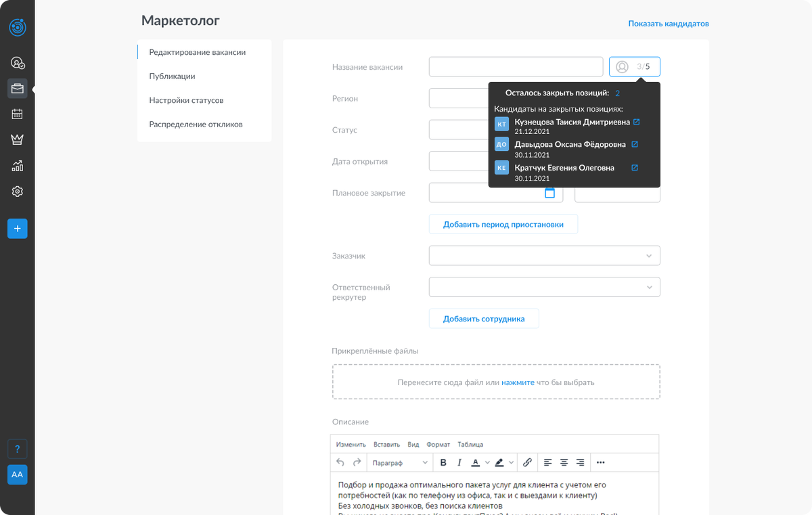The image size is (812, 515).
Task: Open the Вставить editor menu
Action: pyautogui.click(x=386, y=445)
